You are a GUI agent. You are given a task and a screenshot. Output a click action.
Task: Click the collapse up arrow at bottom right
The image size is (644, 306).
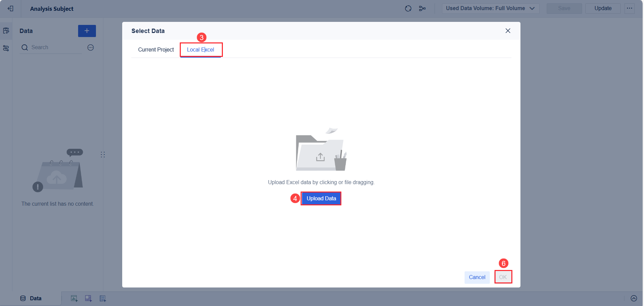coord(634,299)
